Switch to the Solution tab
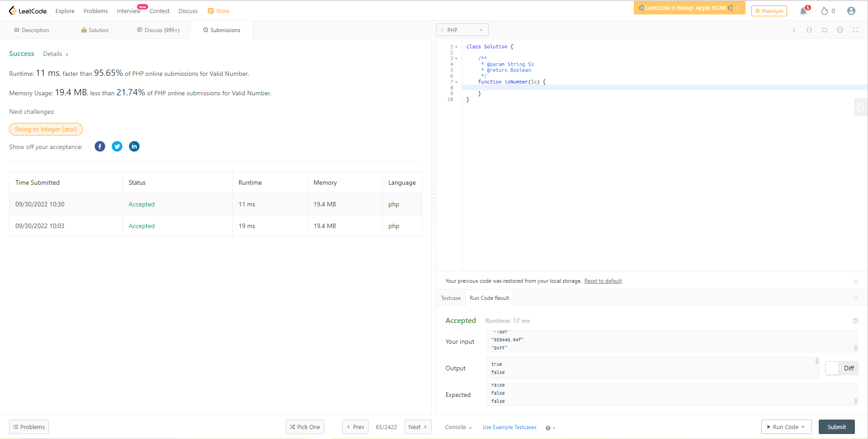 point(95,30)
